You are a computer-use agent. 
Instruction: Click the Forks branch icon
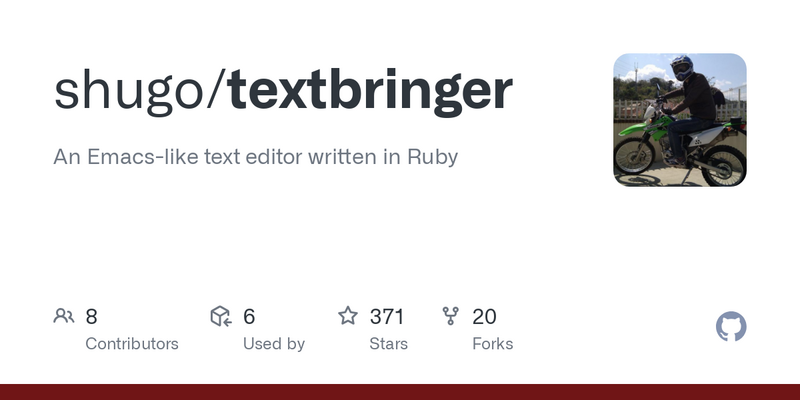point(451,316)
